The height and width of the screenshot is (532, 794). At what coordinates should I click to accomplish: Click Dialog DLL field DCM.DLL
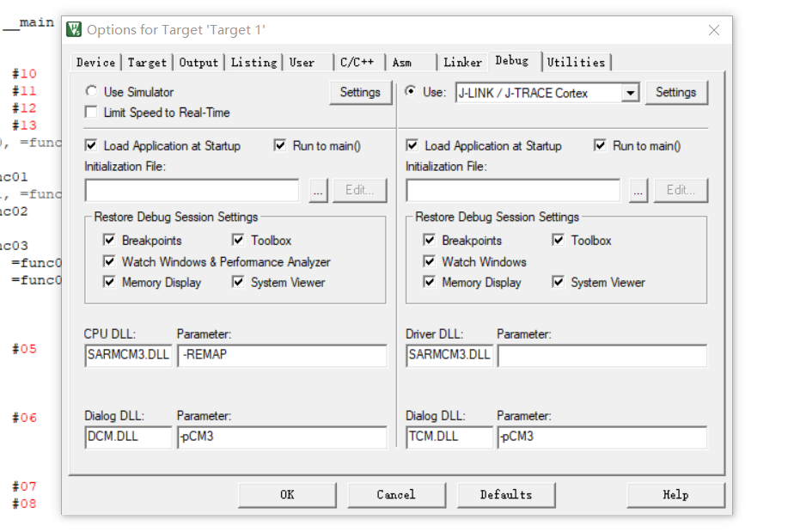click(x=129, y=437)
